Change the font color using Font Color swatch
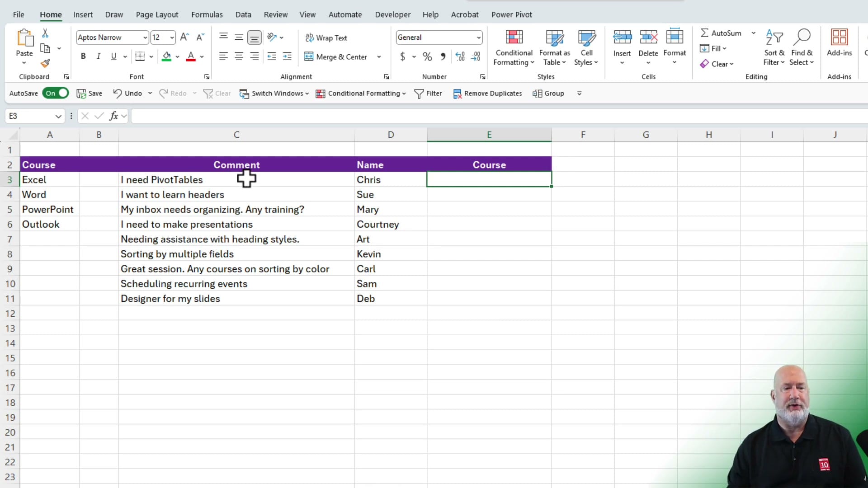The image size is (868, 488). (x=191, y=56)
